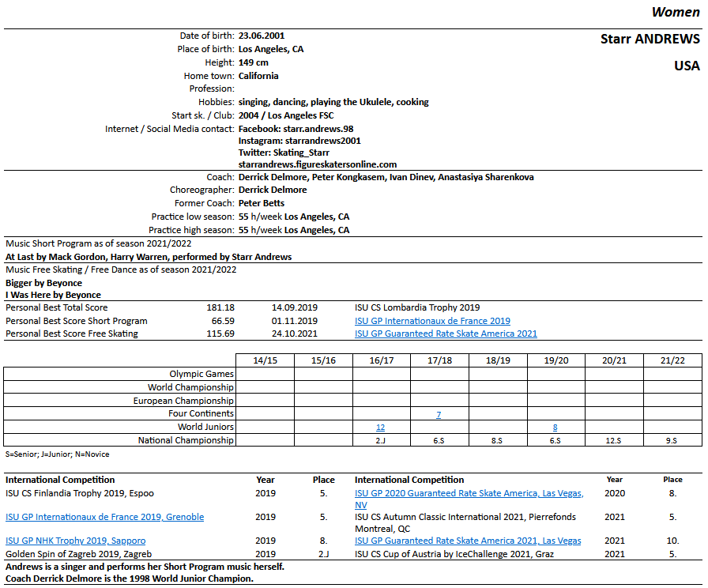
Task: Select 'Facebook: starr.andrews.98' text
Action: pos(296,129)
